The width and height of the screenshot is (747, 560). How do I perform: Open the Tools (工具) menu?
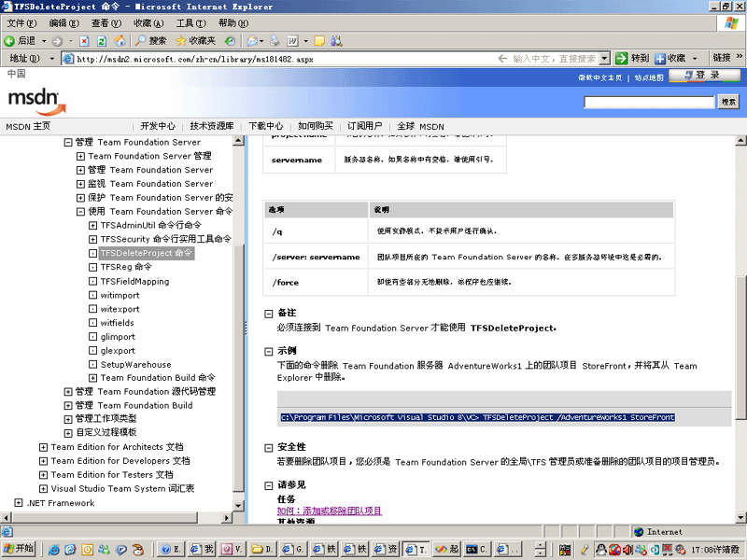point(191,22)
